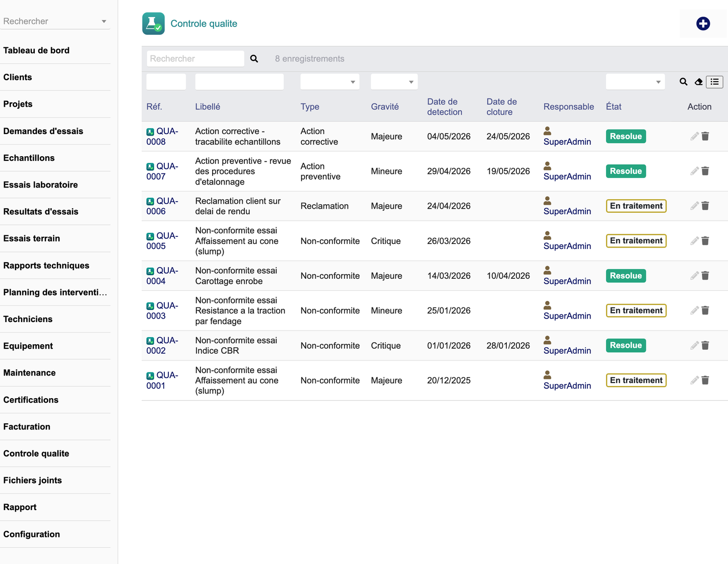728x564 pixels.
Task: Edit record QUA-0008 with pencil icon
Action: (694, 136)
